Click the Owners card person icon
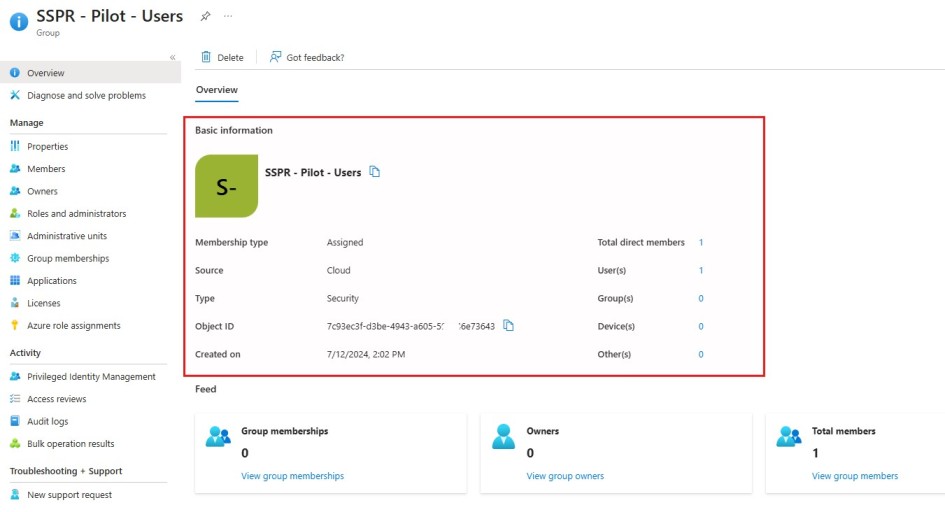 click(503, 436)
